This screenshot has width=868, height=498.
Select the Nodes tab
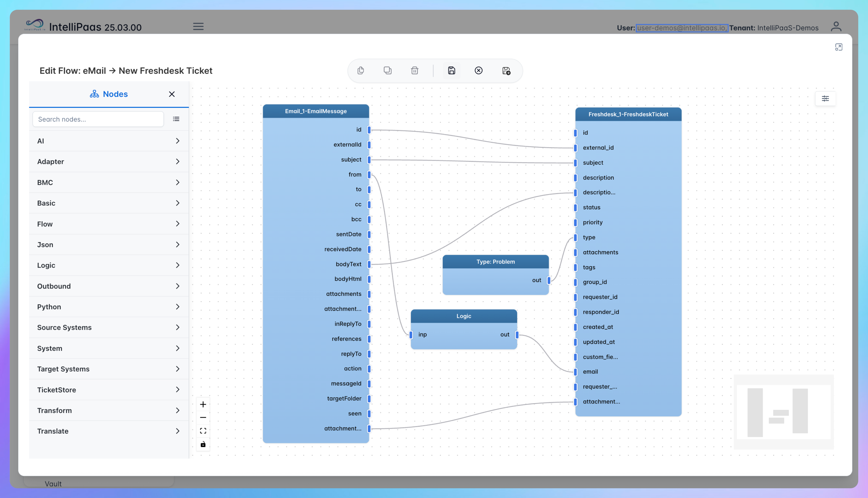click(109, 94)
